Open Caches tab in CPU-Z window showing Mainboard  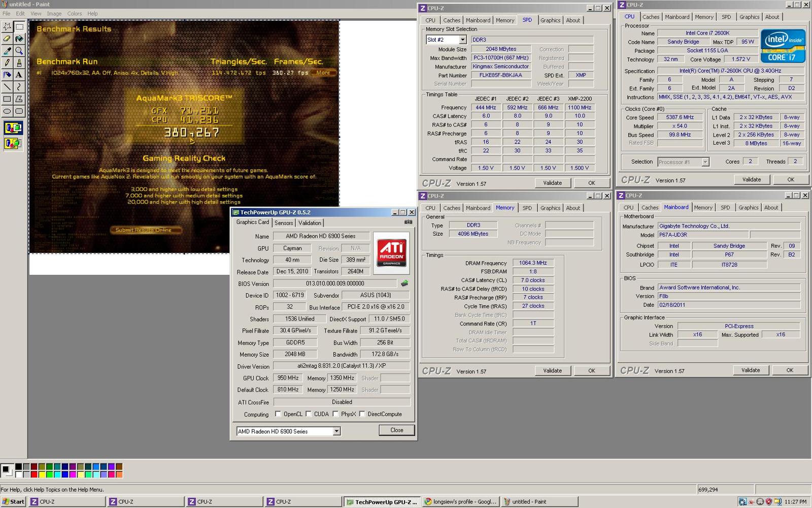650,208
